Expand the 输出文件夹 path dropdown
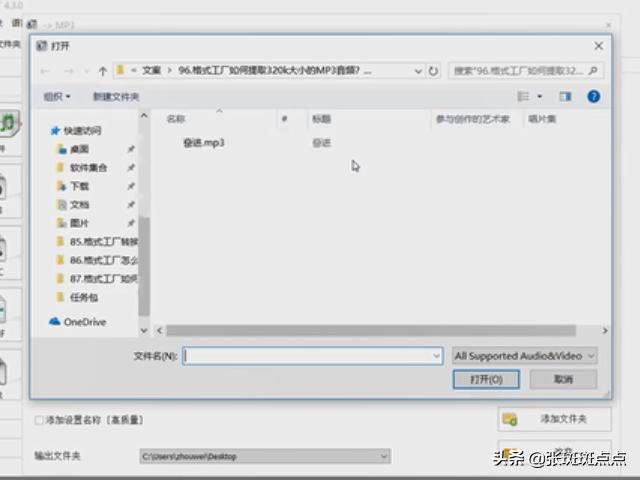This screenshot has height=480, width=640. tap(384, 456)
